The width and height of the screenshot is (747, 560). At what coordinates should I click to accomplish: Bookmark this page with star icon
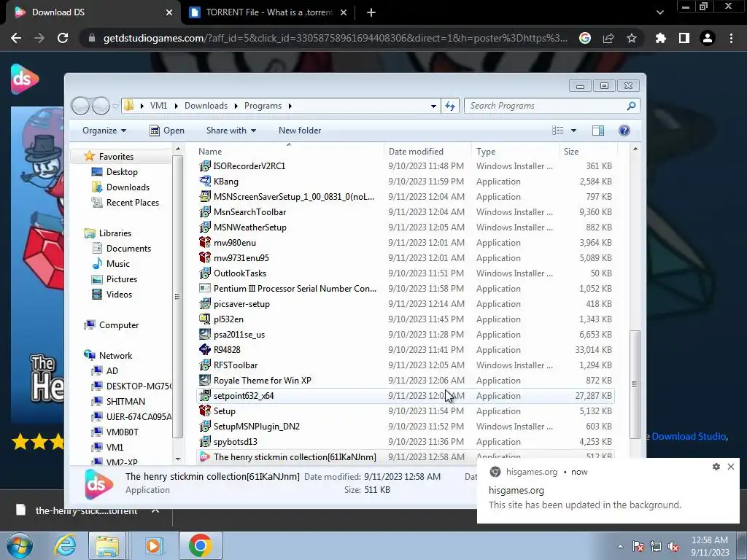point(632,38)
